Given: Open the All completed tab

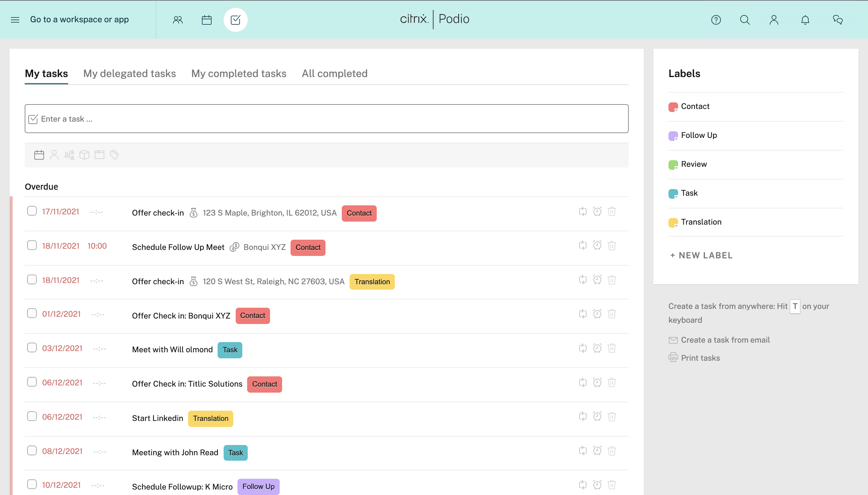Looking at the screenshot, I should 334,73.
